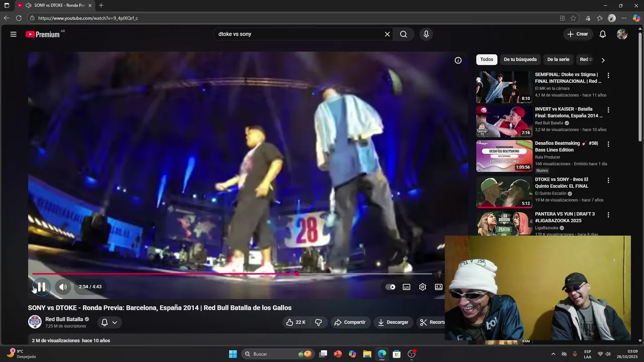Viewport: 644px width, 362px height.
Task: Open options menu for SEMIFINAL Dtoke vs Stigma
Action: (x=608, y=75)
